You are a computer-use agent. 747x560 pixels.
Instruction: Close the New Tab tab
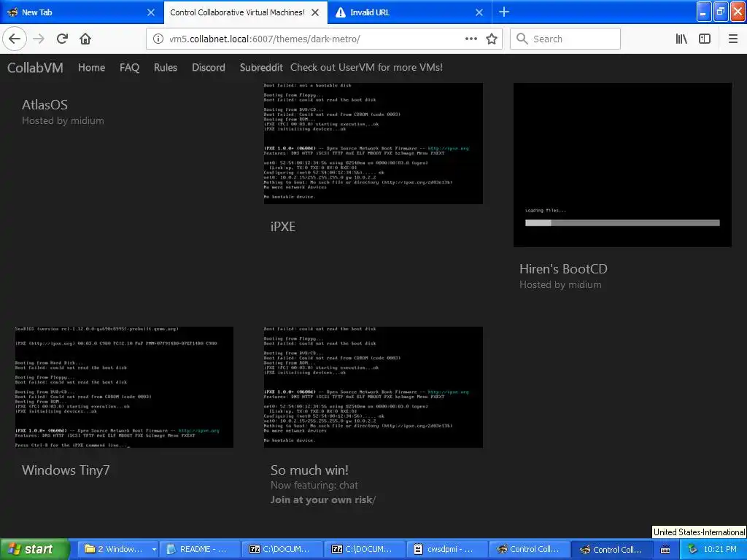(x=150, y=12)
